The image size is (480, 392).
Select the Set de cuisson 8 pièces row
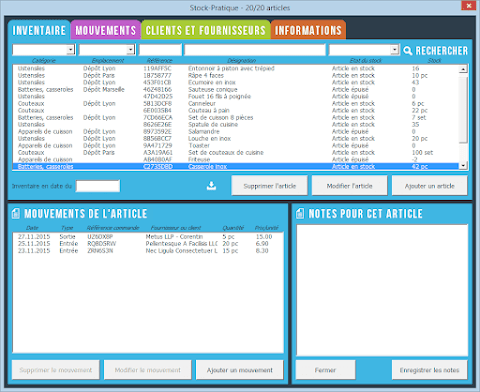(x=236, y=117)
